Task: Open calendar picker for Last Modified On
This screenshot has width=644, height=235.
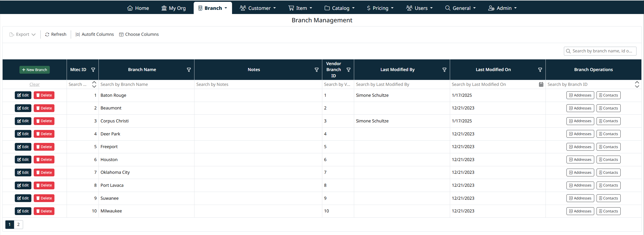Action: (x=541, y=85)
